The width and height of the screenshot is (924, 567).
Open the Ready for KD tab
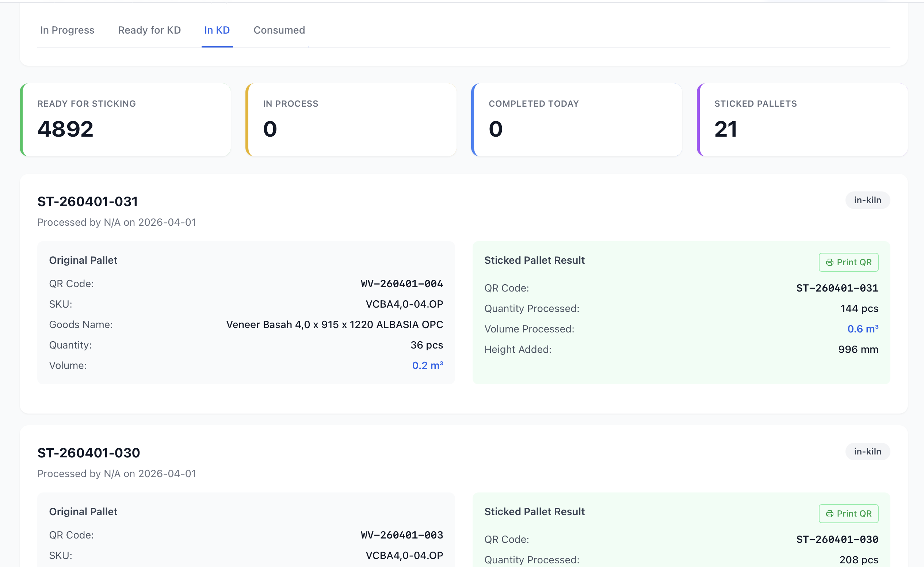point(149,30)
